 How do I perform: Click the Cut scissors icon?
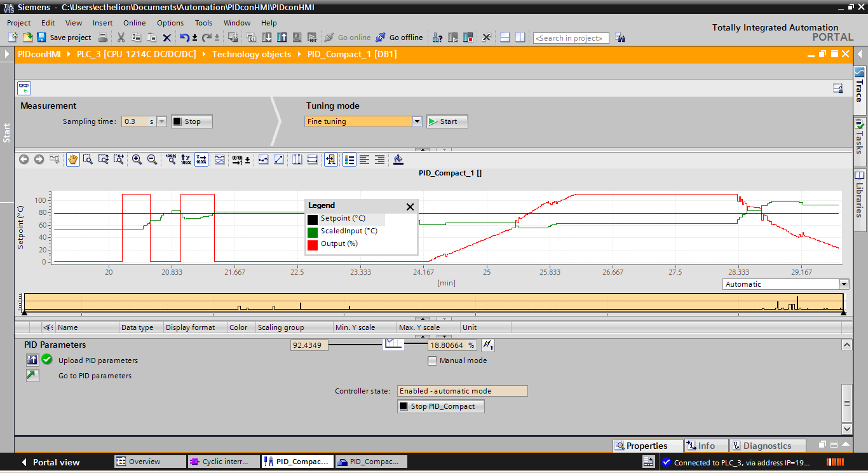coord(121,38)
